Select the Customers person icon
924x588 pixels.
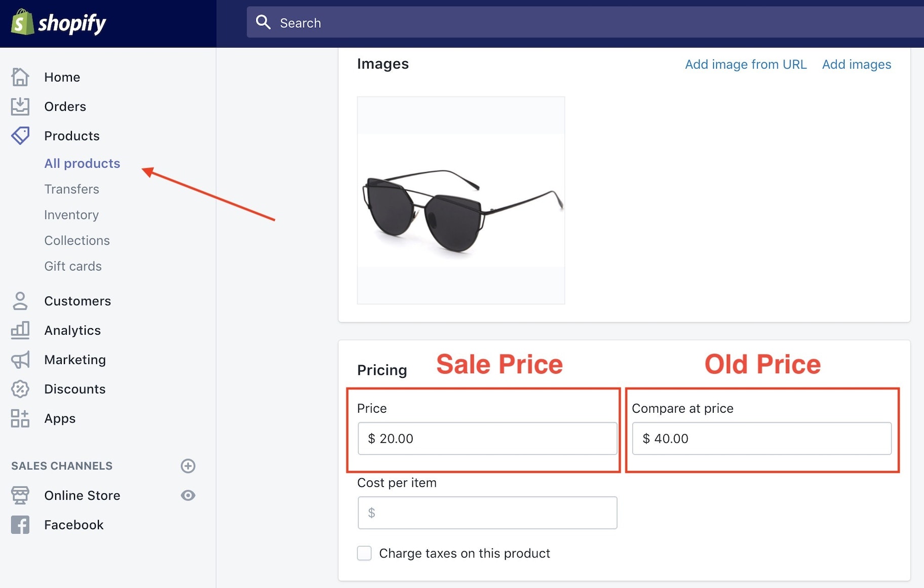(20, 301)
